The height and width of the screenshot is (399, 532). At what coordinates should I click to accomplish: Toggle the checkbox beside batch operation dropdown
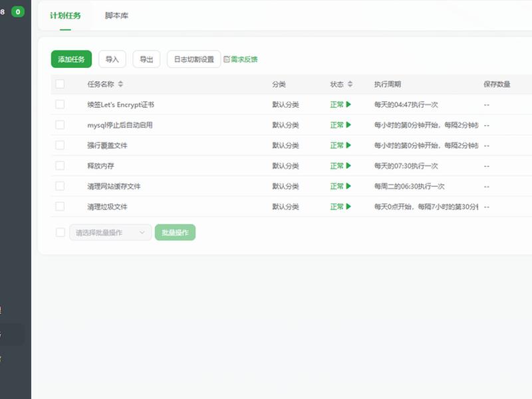60,232
